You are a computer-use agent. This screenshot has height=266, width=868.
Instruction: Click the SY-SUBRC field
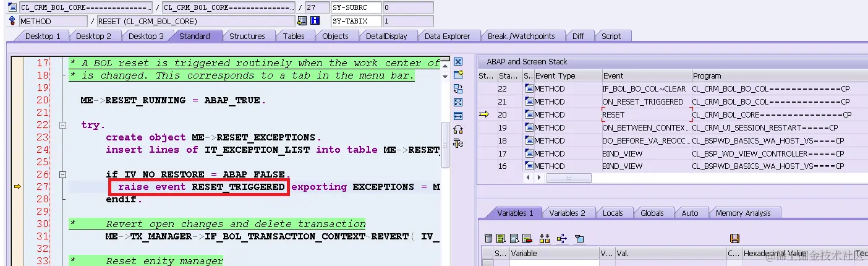pos(357,7)
